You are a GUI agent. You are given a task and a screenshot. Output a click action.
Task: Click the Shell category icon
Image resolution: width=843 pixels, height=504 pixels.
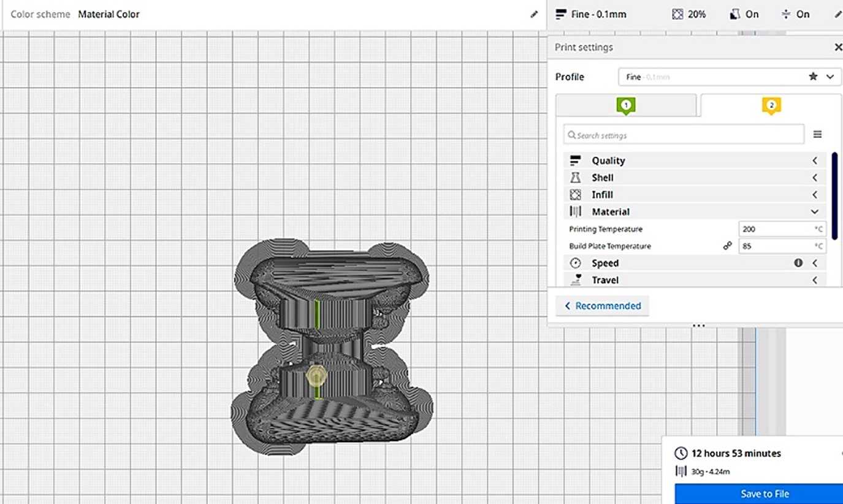coord(575,178)
